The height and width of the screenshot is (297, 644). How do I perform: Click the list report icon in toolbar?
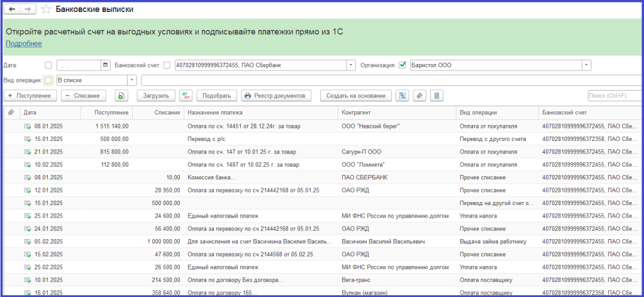(x=438, y=96)
